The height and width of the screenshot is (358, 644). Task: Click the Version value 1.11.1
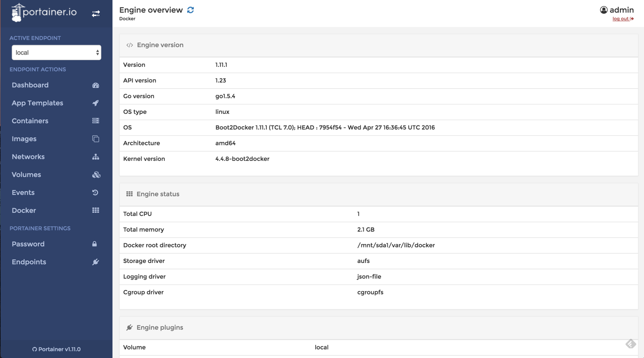click(221, 65)
